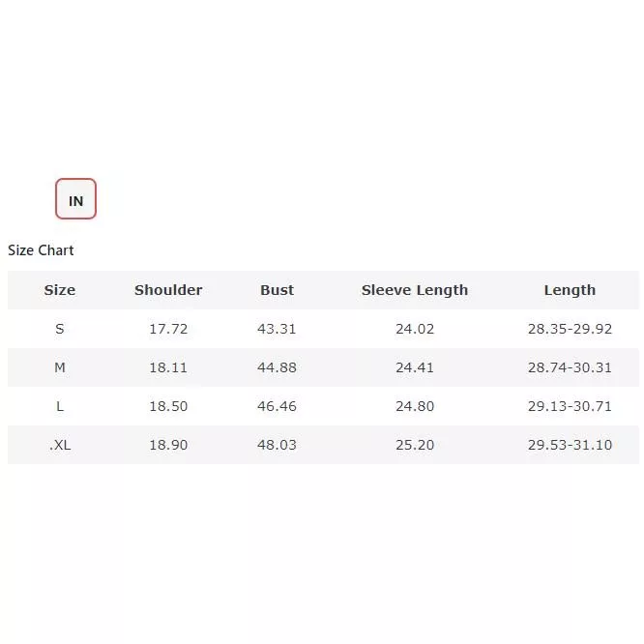Select the Length column header
Image resolution: width=644 pixels, height=644 pixels.
[x=570, y=290]
